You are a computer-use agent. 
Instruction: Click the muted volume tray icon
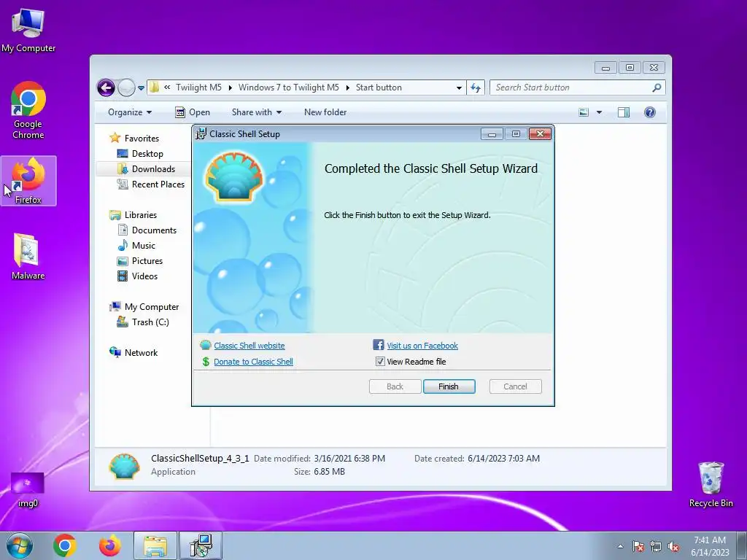[x=673, y=546]
